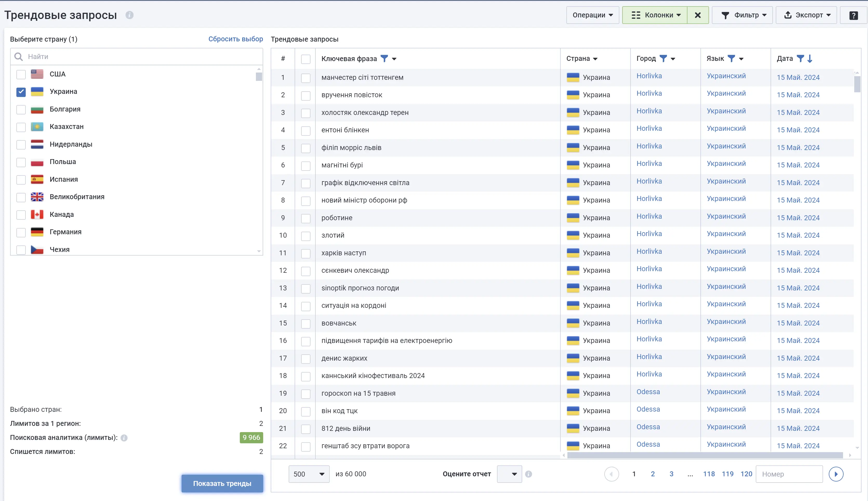Screen dimensions: 868x501
Task: Check the Польша country checkbox
Action: pos(21,162)
